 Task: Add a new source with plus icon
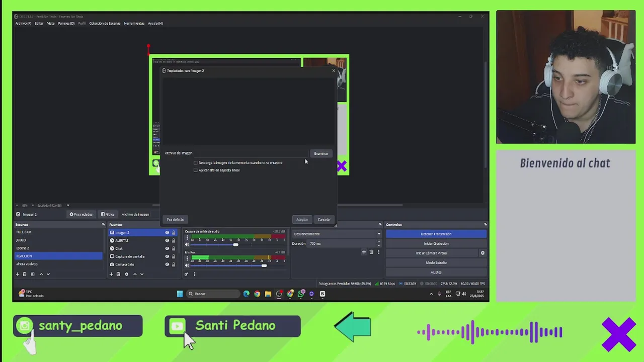pyautogui.click(x=111, y=274)
